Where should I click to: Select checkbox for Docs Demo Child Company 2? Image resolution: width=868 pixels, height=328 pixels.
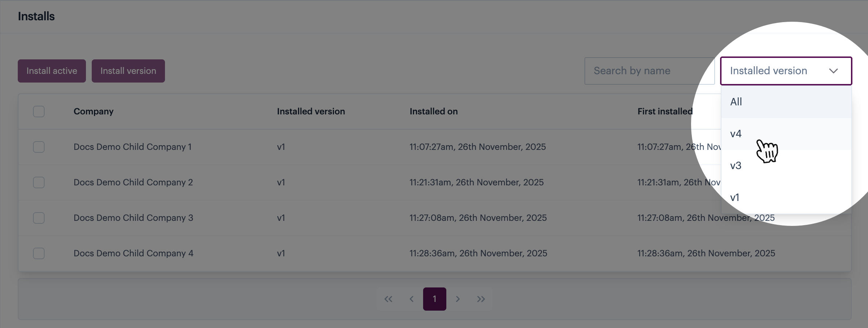pyautogui.click(x=39, y=182)
